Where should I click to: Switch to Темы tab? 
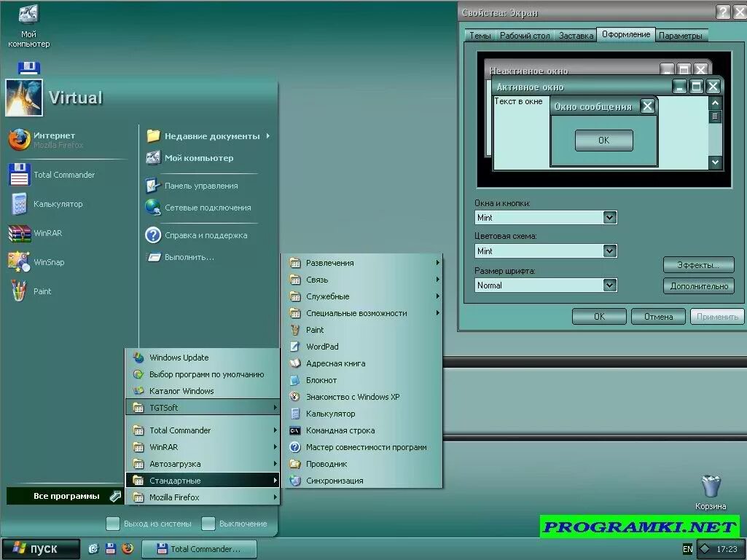480,36
